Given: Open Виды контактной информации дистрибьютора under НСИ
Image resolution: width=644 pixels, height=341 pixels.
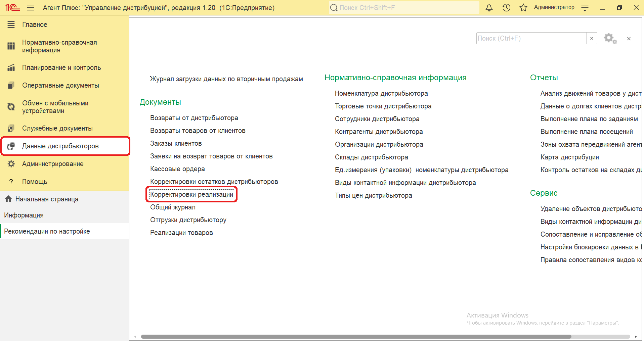Looking at the screenshot, I should (x=405, y=183).
